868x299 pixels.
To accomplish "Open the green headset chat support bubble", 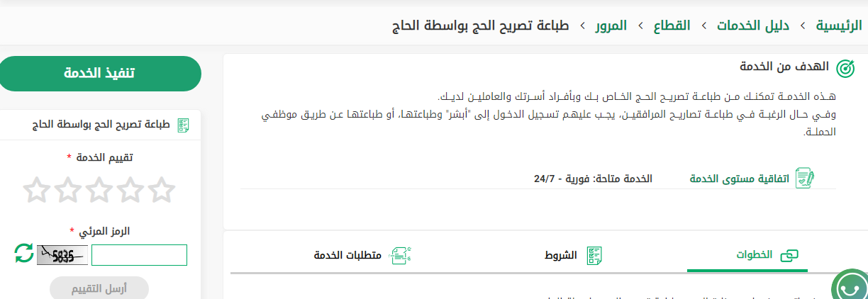I will (x=849, y=286).
